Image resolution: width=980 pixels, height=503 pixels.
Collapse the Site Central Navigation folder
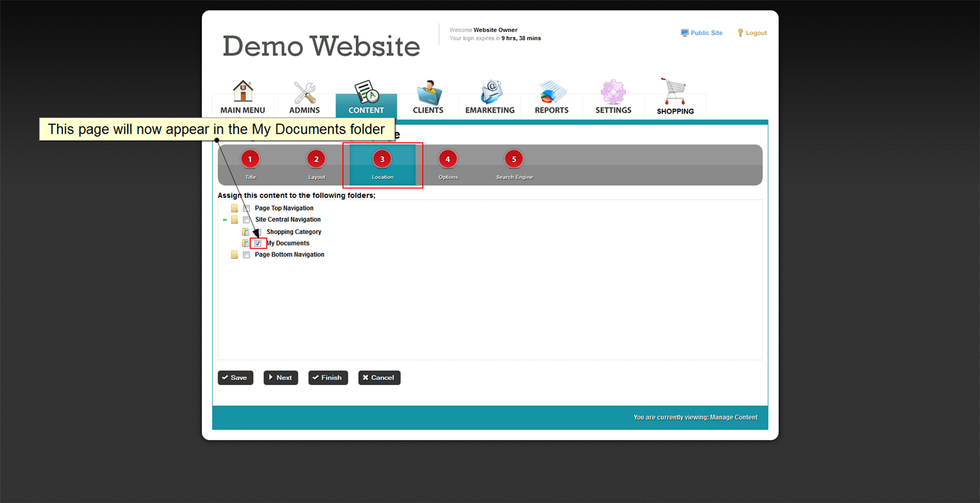coord(225,220)
